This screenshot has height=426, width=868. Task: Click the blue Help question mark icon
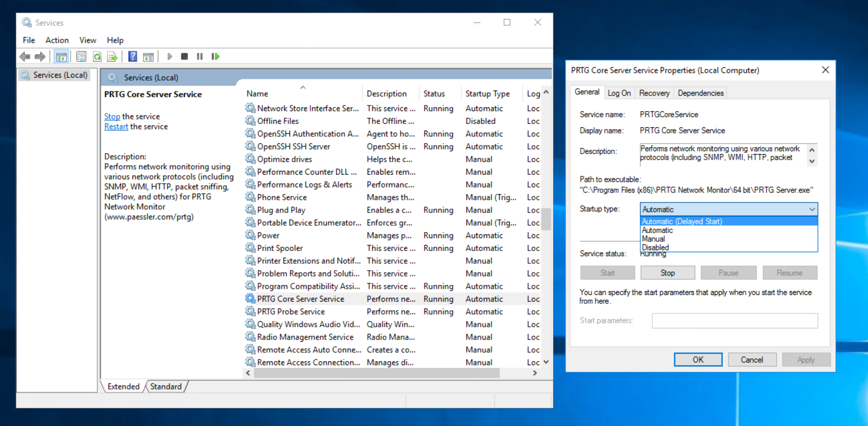pos(132,56)
